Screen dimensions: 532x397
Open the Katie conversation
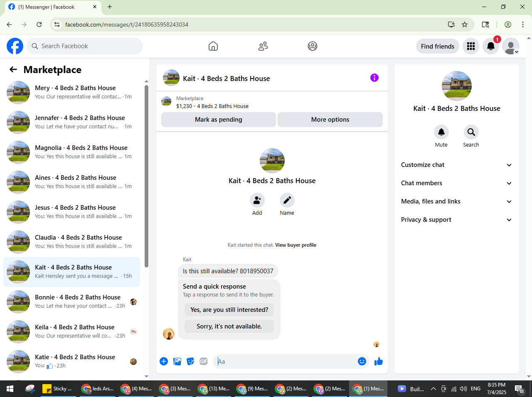coord(71,361)
